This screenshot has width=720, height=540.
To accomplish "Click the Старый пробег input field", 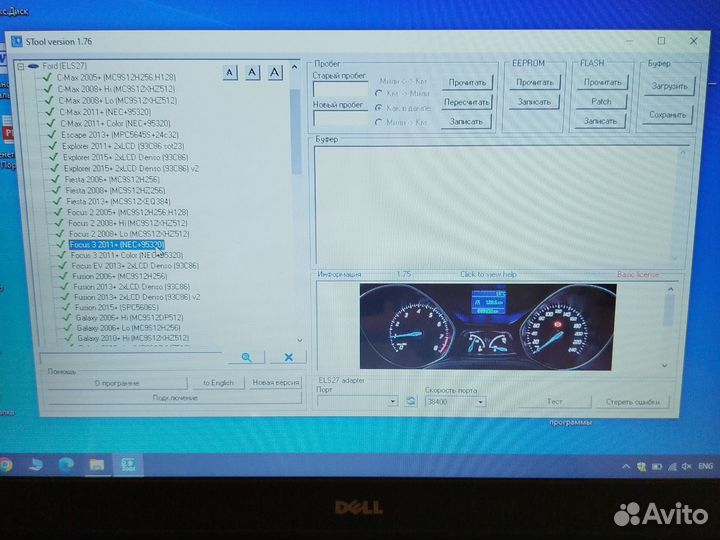I will [340, 89].
